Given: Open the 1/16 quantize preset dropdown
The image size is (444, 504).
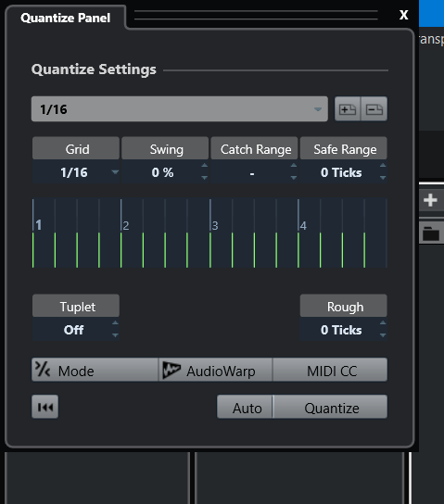Looking at the screenshot, I should coord(180,109).
